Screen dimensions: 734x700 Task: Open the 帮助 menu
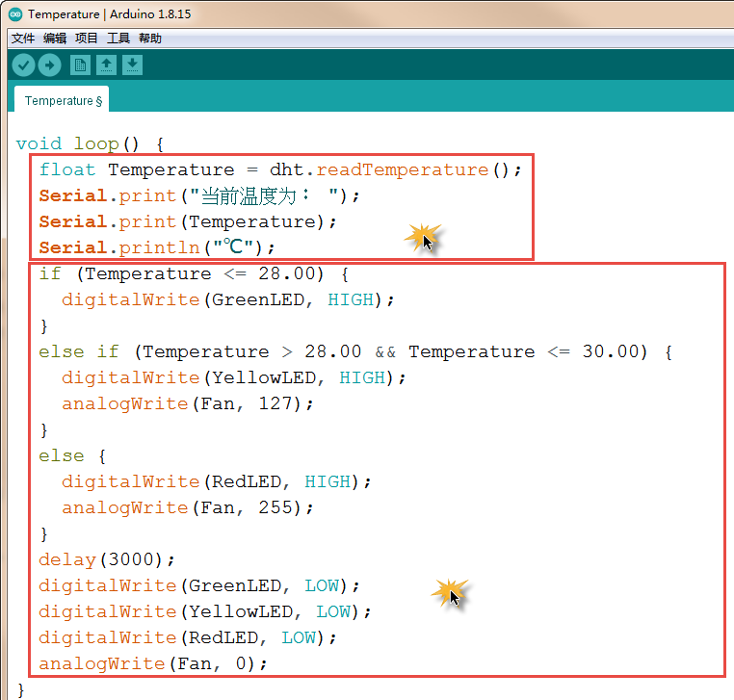click(150, 39)
